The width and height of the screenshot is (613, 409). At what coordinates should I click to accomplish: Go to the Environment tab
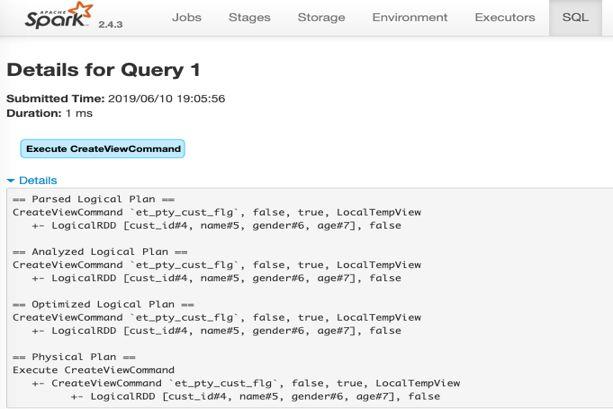click(410, 18)
